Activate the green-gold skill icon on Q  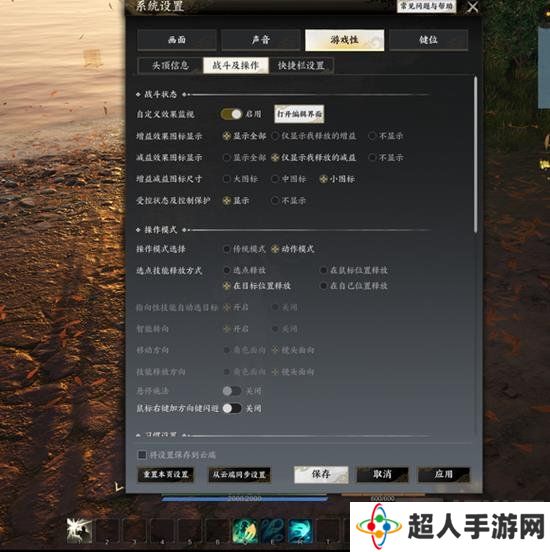[x=245, y=531]
